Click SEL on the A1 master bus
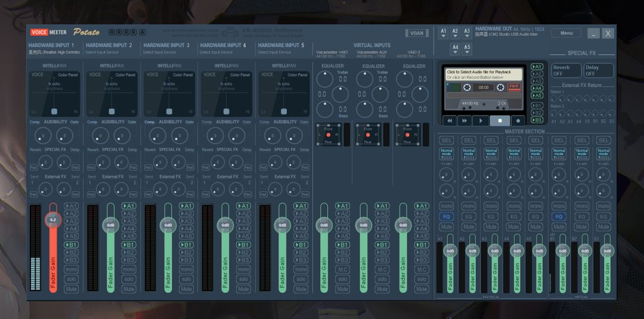The image size is (644, 319). [446, 140]
